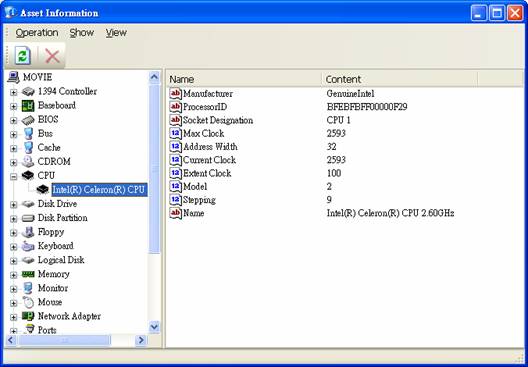Click value Intel(R) Celeron(R) CPU 2.60GHz
528x367 pixels.
coord(391,213)
